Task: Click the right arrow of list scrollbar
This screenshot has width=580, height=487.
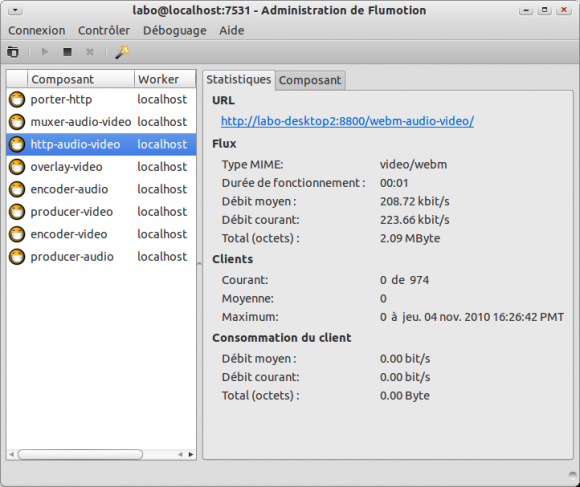Action: click(x=191, y=454)
